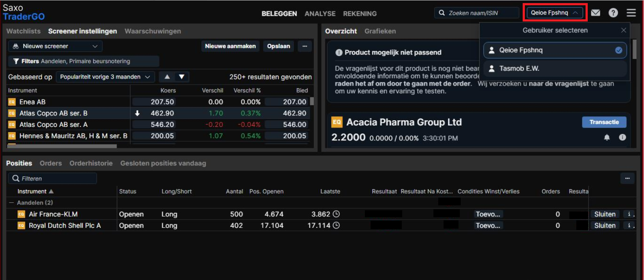Viewport: 644px width, 280px height.
Task: Open the Watchlists tab
Action: (x=23, y=31)
